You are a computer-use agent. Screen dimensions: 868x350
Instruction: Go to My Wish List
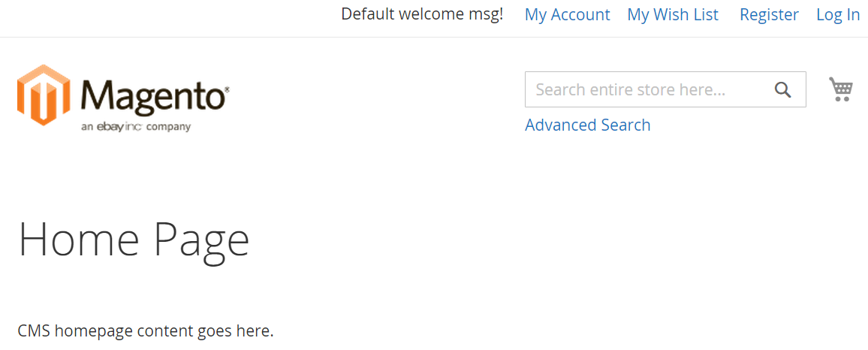tap(672, 14)
